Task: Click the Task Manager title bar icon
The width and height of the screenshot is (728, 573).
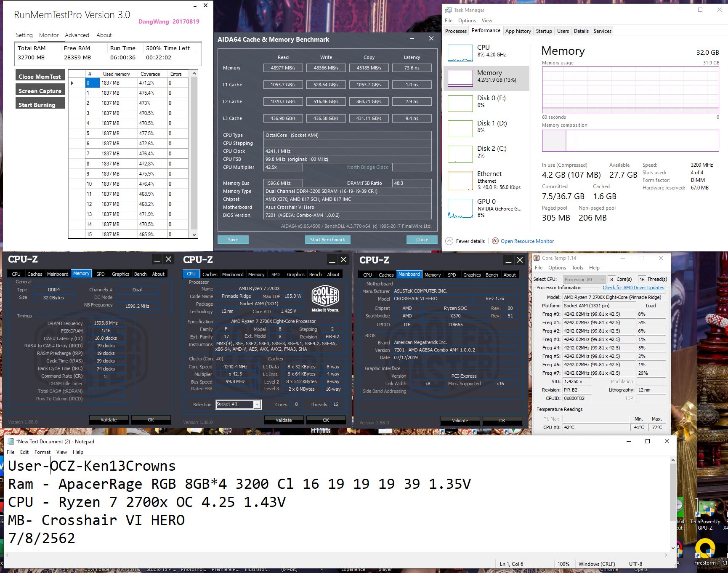Action: pos(449,10)
